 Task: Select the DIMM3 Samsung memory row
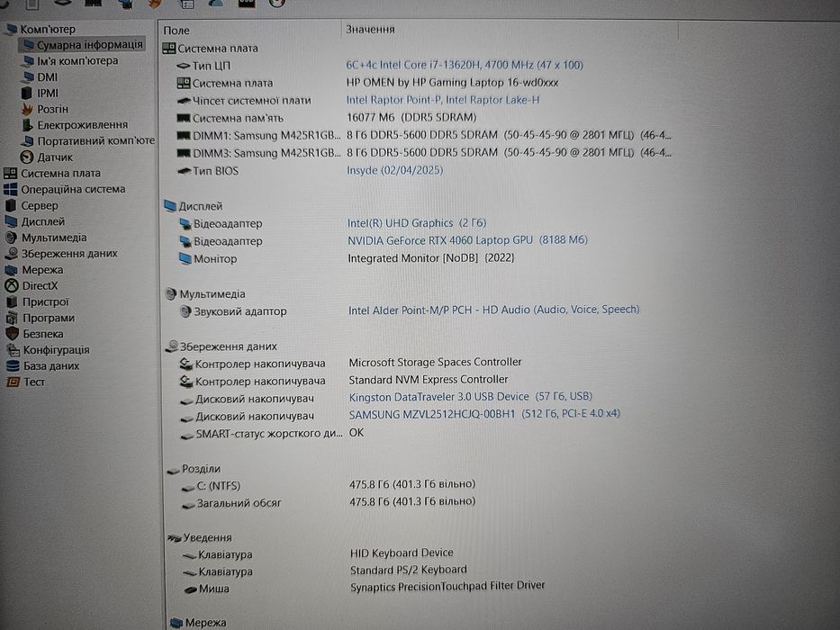(423, 153)
